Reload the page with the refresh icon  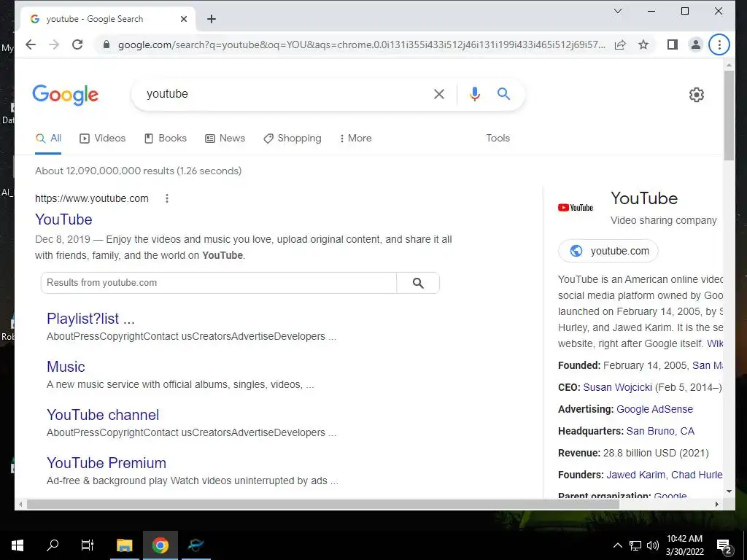tap(77, 44)
